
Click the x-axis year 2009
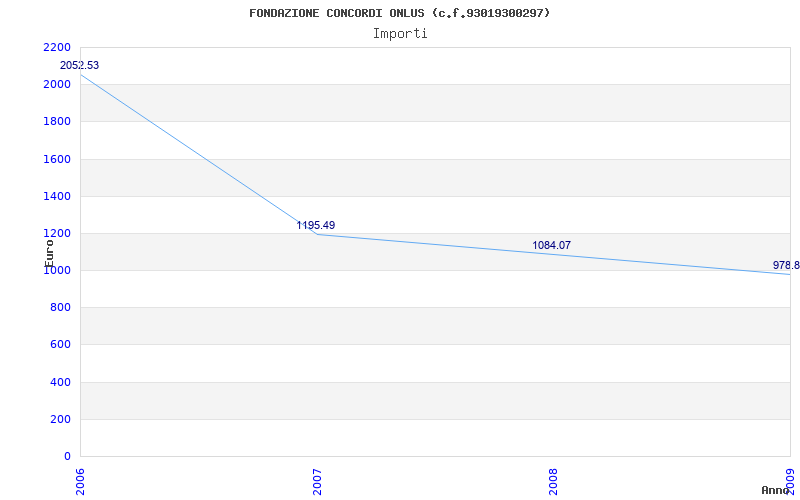click(790, 482)
